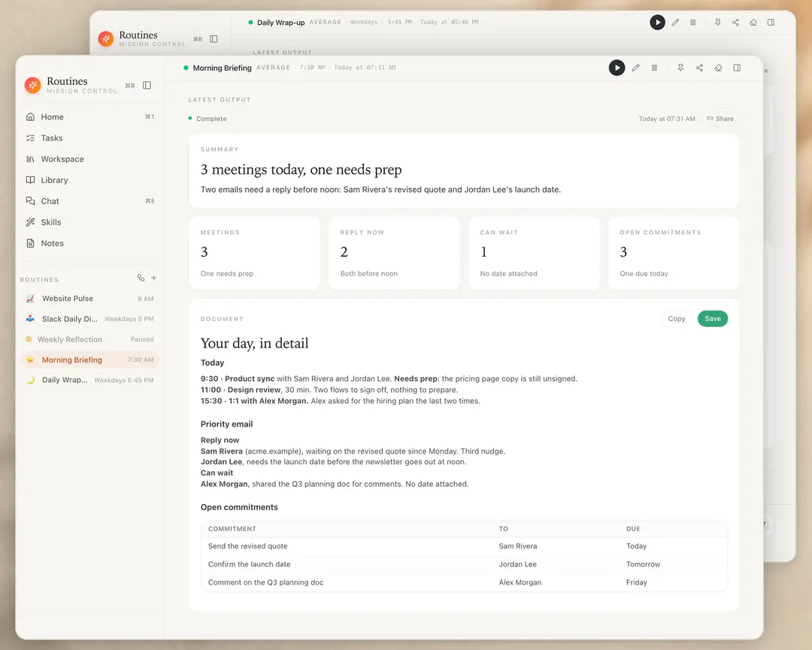Open the Open Commitments stat card
Viewport: 812px width, 650px height.
(674, 253)
